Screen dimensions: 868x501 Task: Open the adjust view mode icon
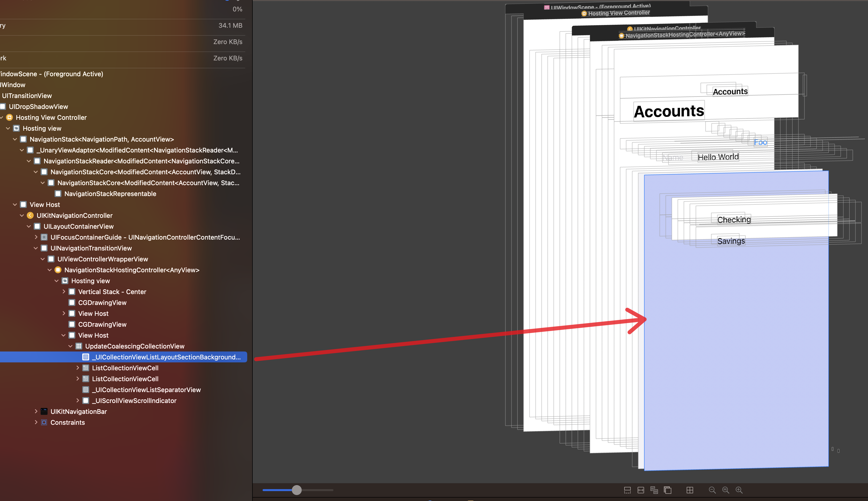coord(654,490)
